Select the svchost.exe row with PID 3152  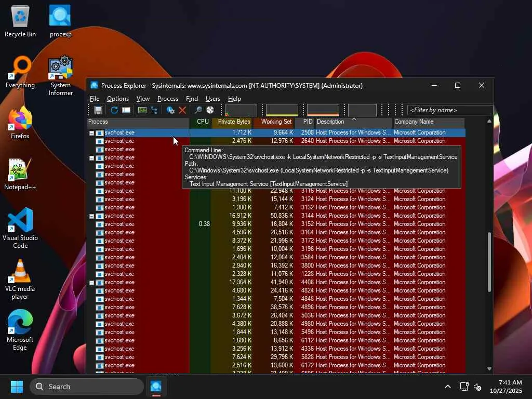tap(276, 224)
